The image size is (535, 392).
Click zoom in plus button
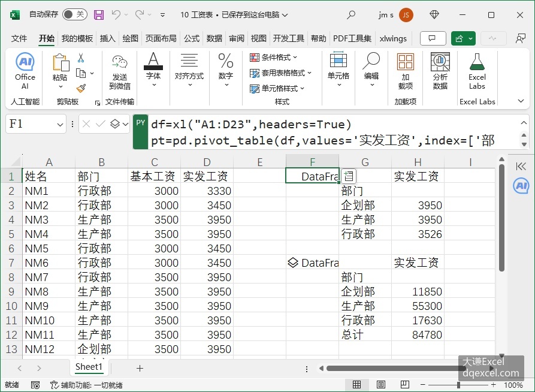493,385
